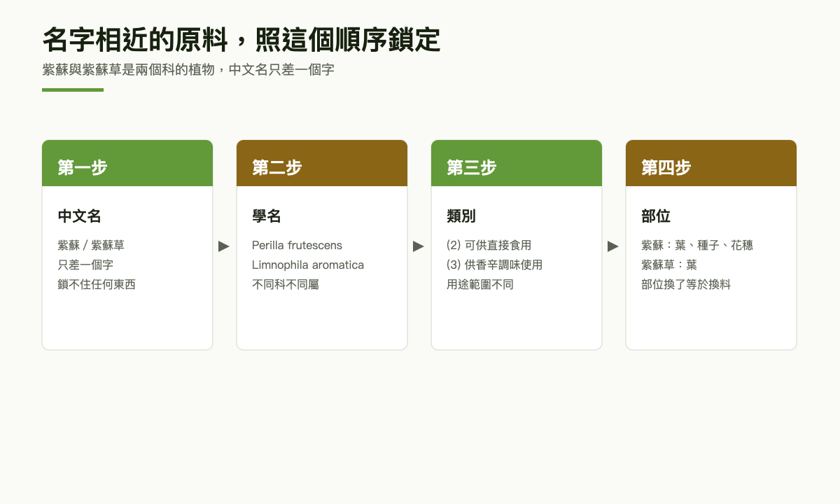Viewport: 840px width, 504px height.
Task: Click the title "名字相近的原料，照這個順序鎖定"
Action: pyautogui.click(x=241, y=40)
